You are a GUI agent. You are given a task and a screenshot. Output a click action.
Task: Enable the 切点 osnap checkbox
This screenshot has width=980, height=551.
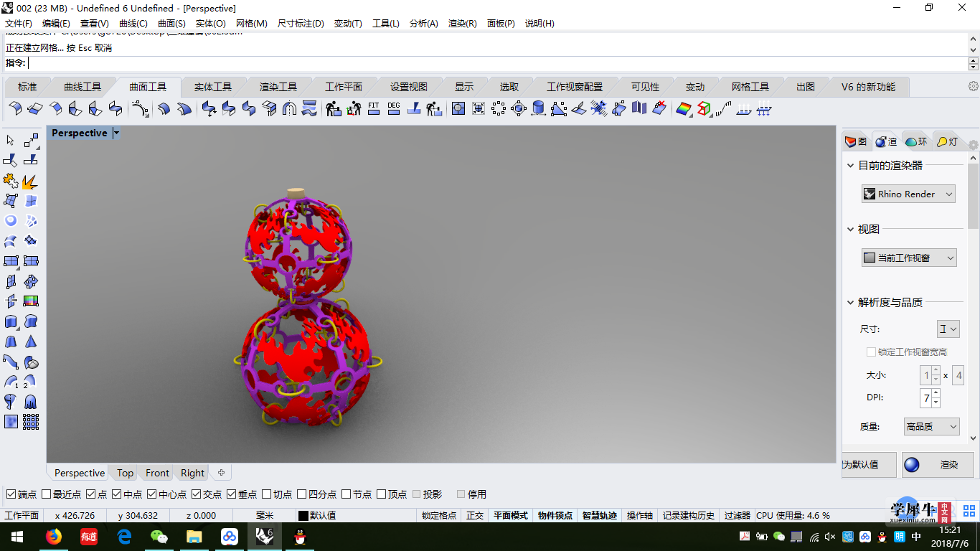pos(266,494)
